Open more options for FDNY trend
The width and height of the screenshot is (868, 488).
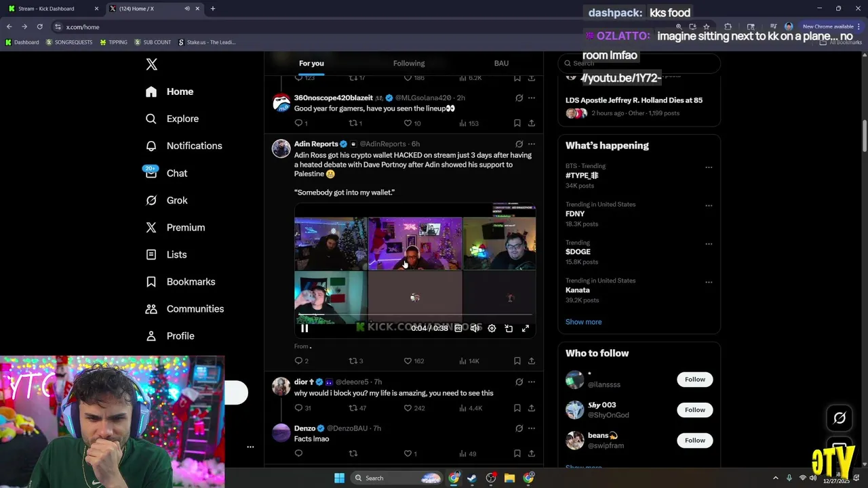click(x=709, y=205)
